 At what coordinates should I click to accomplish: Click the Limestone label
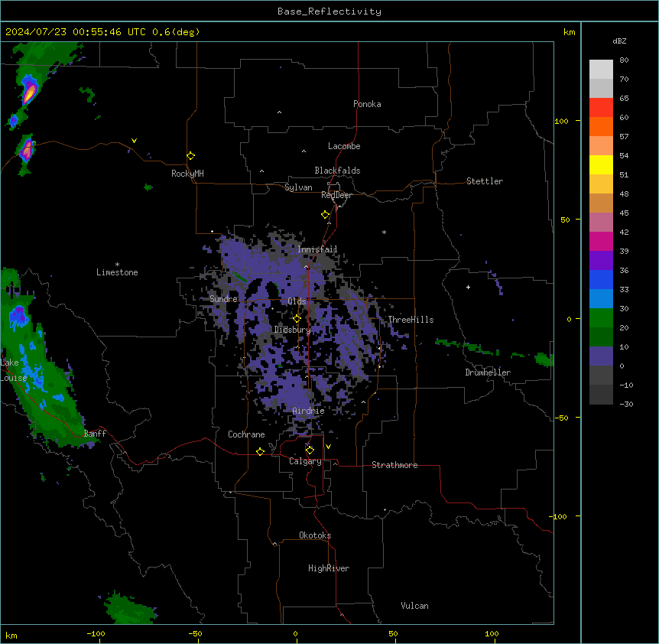click(x=117, y=272)
